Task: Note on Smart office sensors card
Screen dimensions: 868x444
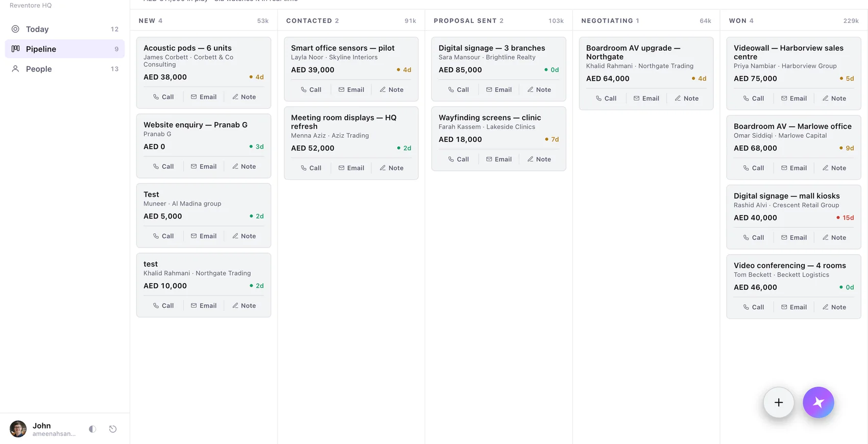Action: pos(392,90)
